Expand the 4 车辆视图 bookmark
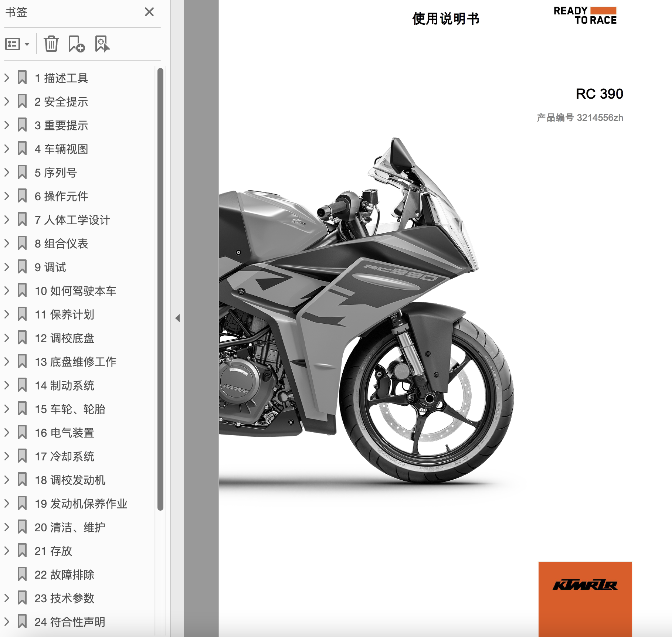The height and width of the screenshot is (637, 672). click(7, 149)
